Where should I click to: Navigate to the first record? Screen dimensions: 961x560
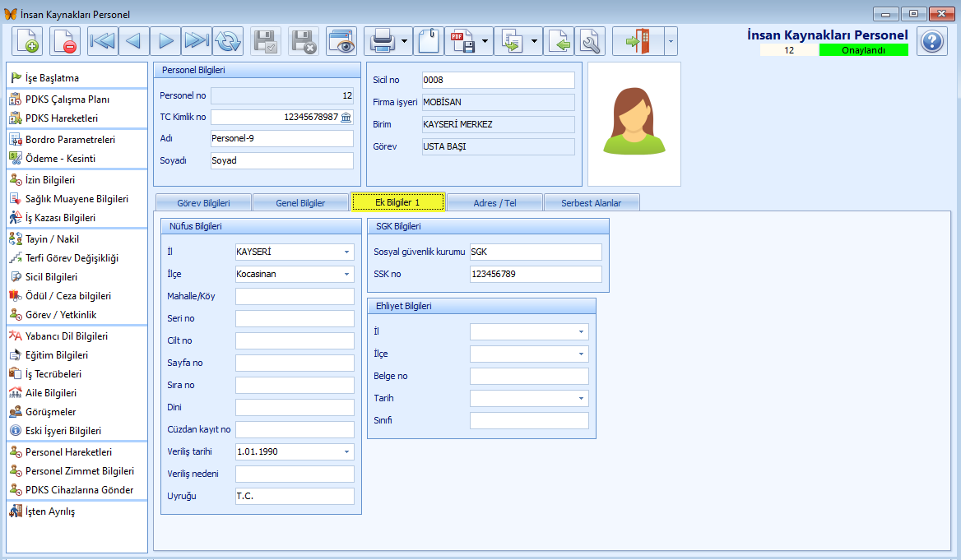click(101, 41)
